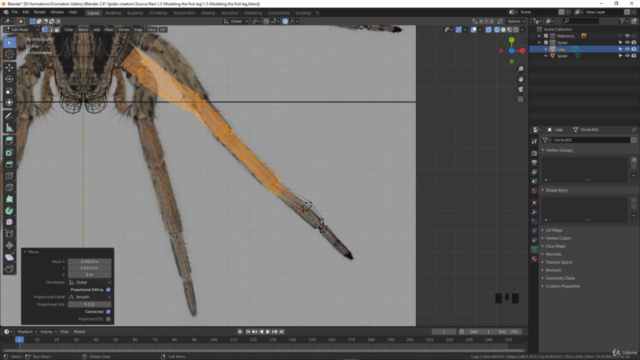
Task: Switch to the UV Editing workspace tab
Action: pos(158,13)
